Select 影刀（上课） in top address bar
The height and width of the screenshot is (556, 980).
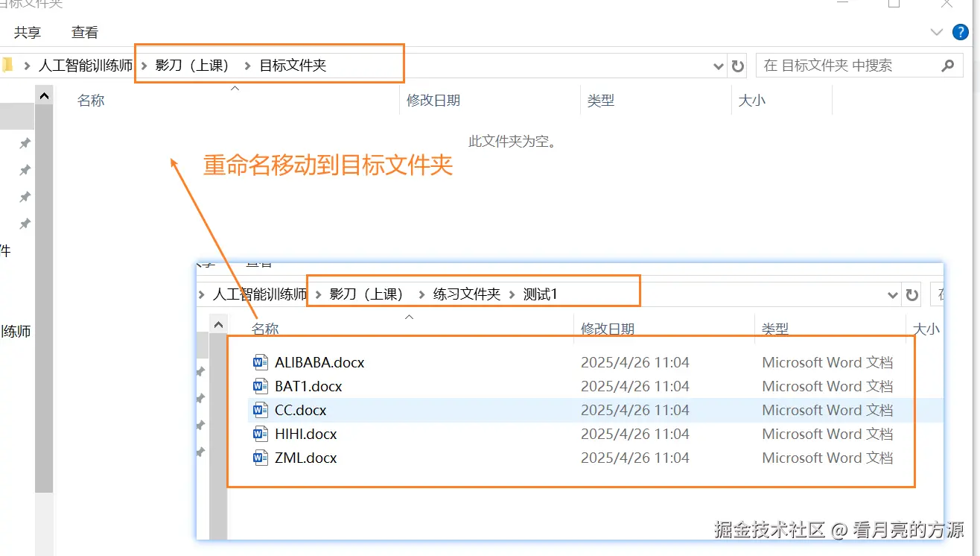point(192,66)
